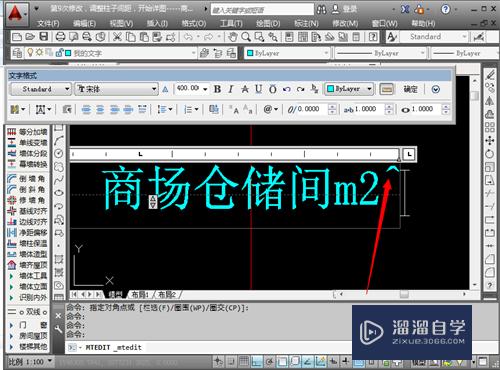This screenshot has width=500, height=370.
Task: Expand the 房间屋顶 submenu
Action: [x=27, y=336]
